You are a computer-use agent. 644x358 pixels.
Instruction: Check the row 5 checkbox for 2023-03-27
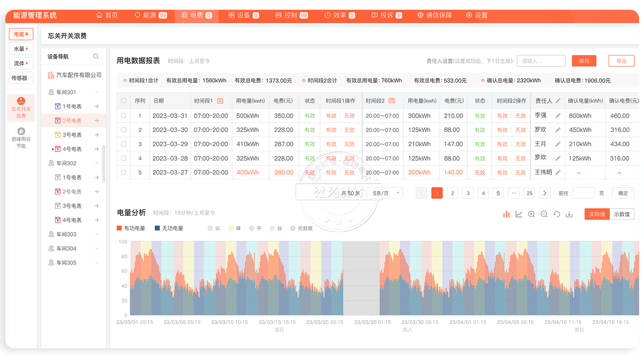click(123, 172)
